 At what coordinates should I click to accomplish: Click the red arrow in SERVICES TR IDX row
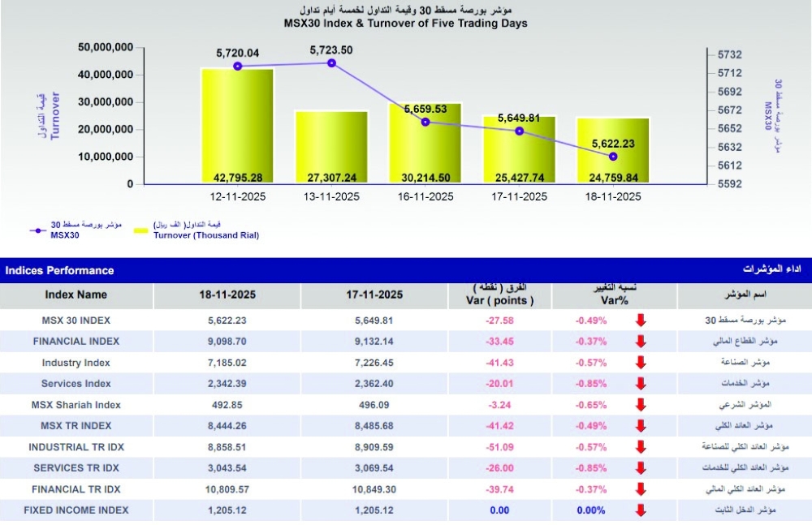coord(641,468)
